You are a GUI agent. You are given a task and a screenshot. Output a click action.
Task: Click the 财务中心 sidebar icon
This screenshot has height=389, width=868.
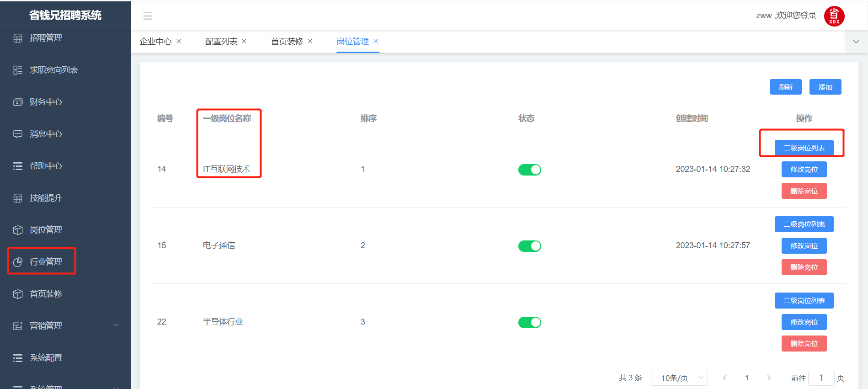[18, 102]
